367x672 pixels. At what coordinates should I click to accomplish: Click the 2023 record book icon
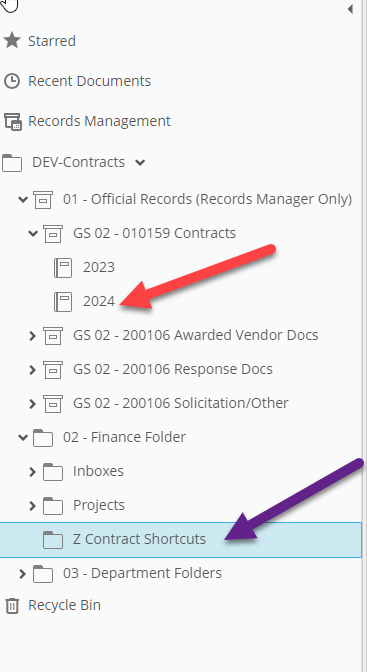(63, 267)
